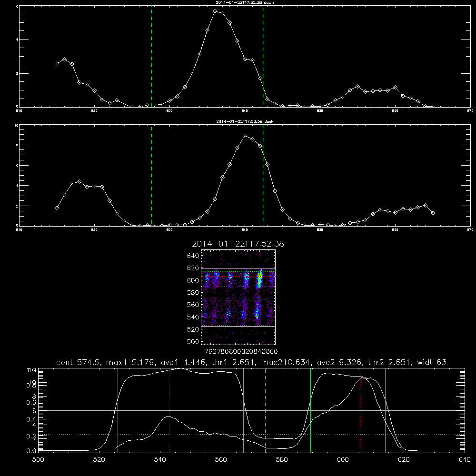
Task: Click the solid white horizontal line in bottom plot
Action: click(x=251, y=410)
